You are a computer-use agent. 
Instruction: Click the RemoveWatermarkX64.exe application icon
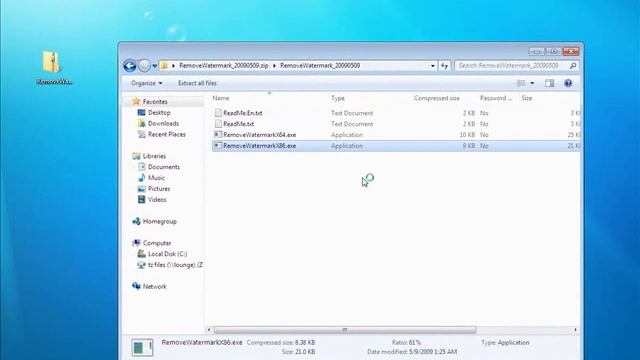(218, 134)
